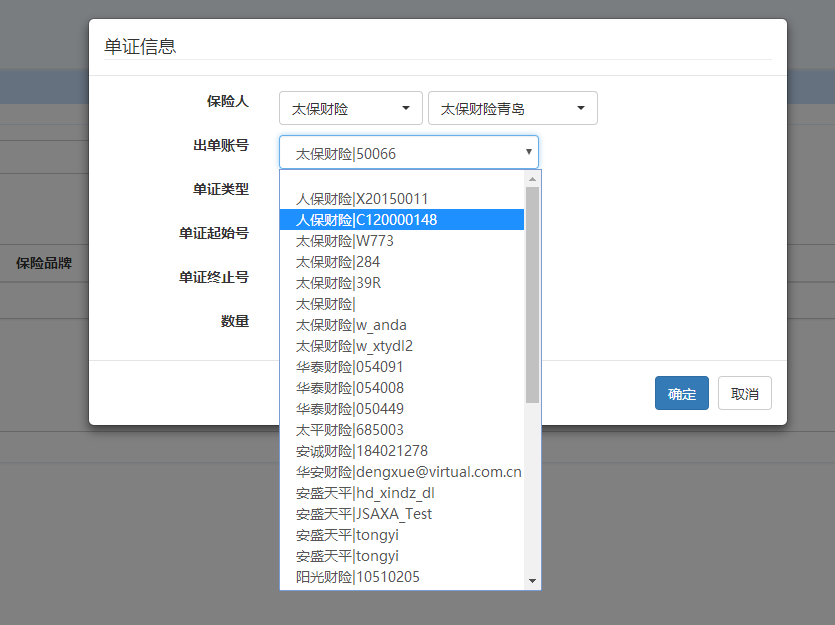
Task: Choose 阳光财险|10510205 option
Action: pos(402,577)
